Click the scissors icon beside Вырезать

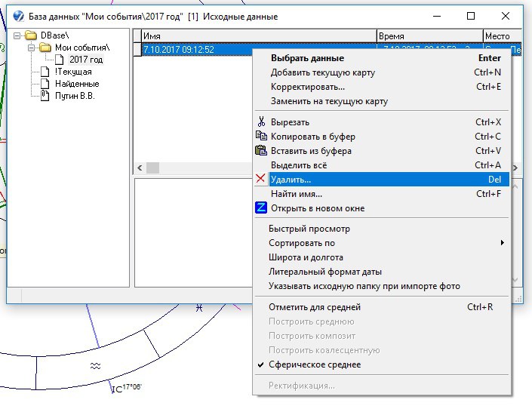(x=261, y=121)
